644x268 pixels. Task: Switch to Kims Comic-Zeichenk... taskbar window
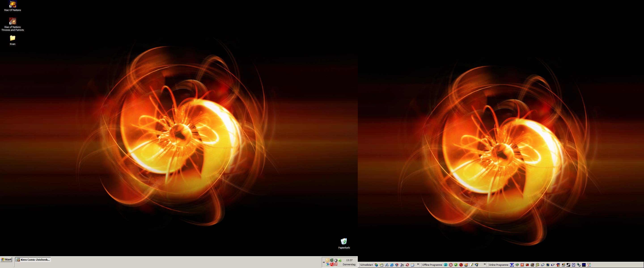click(x=33, y=260)
